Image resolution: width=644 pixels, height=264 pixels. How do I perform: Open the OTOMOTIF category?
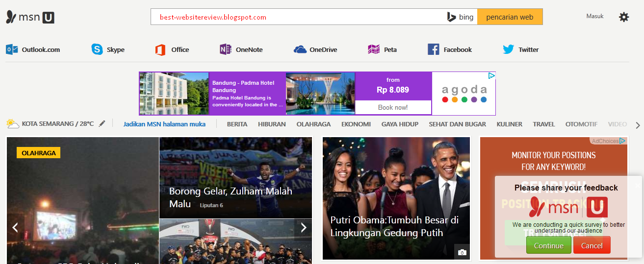[581, 124]
